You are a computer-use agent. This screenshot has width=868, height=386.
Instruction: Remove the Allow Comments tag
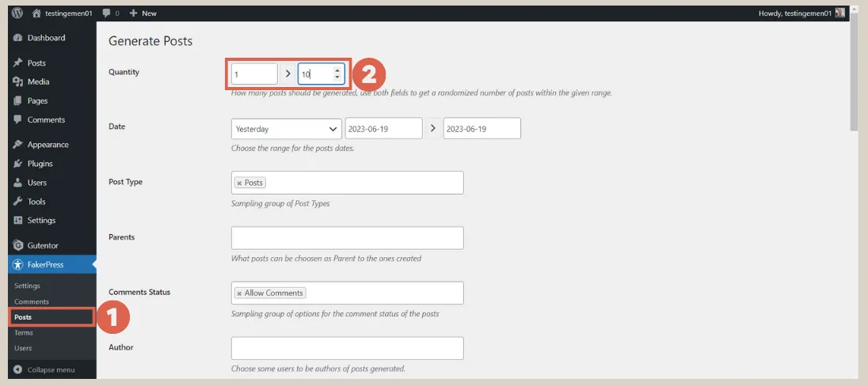(x=239, y=293)
